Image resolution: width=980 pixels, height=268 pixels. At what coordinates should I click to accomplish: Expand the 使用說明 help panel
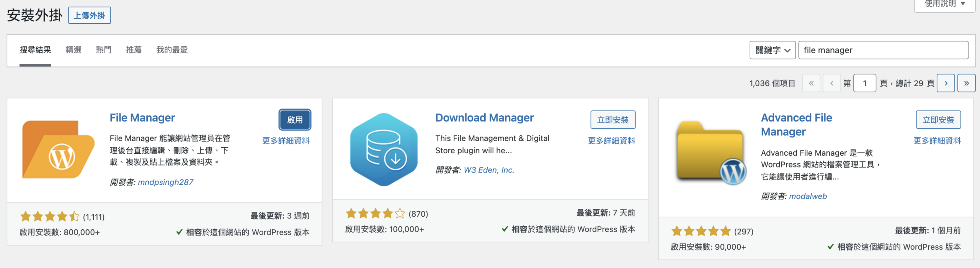click(944, 4)
